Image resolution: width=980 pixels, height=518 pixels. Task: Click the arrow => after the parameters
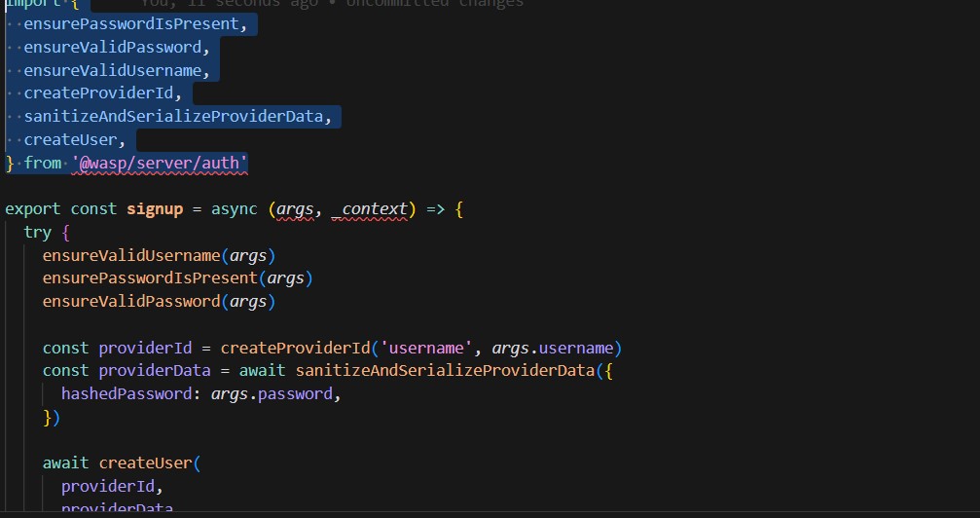coord(436,209)
